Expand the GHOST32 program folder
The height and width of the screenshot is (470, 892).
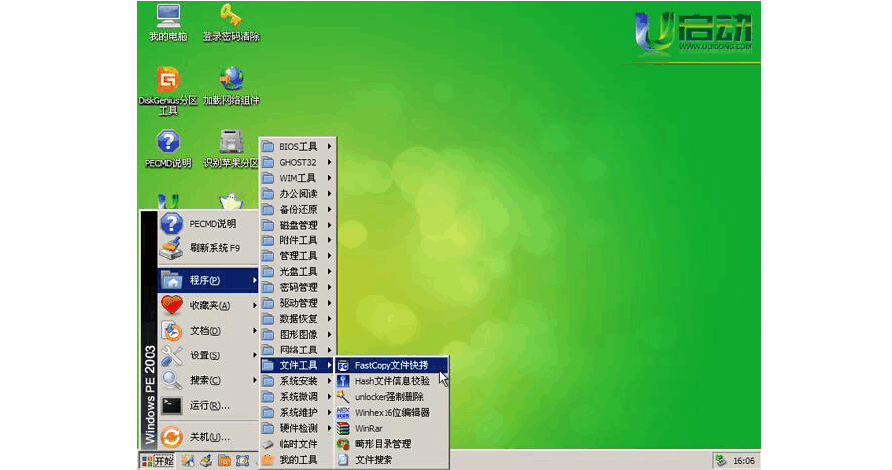coord(297,162)
